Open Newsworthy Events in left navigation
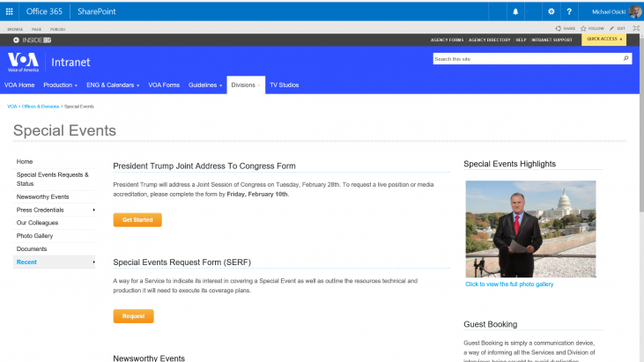This screenshot has width=644, height=362. pos(42,197)
